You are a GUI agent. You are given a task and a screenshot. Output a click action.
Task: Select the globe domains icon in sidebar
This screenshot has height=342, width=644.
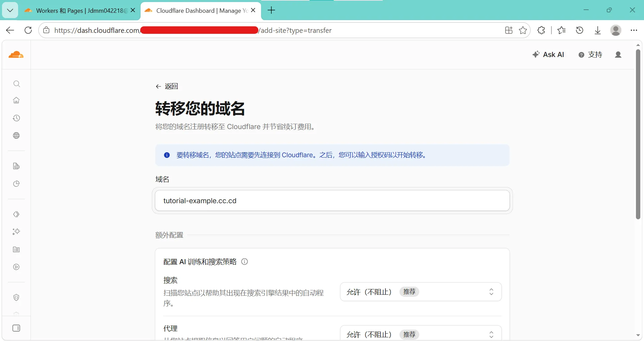point(16,135)
